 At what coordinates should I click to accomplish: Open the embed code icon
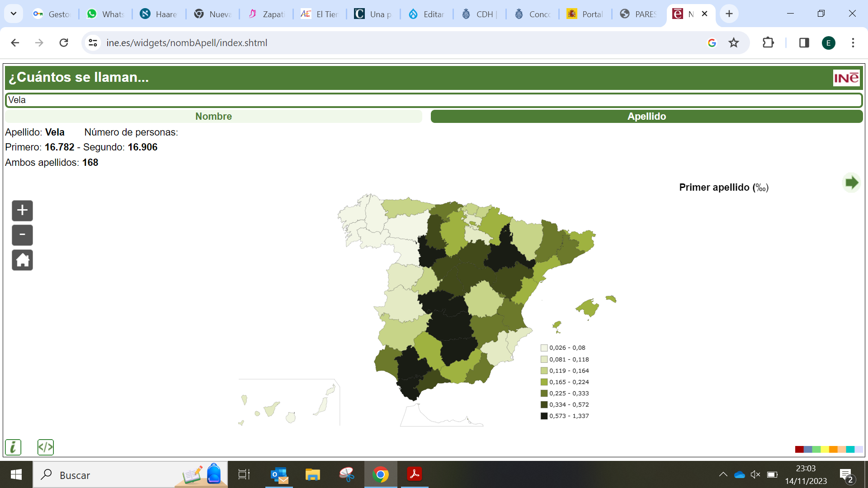46,447
